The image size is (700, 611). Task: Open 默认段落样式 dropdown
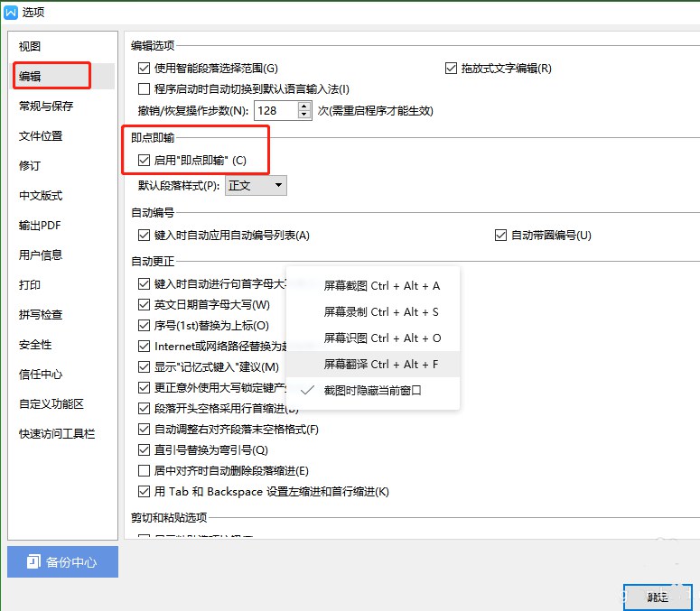256,185
